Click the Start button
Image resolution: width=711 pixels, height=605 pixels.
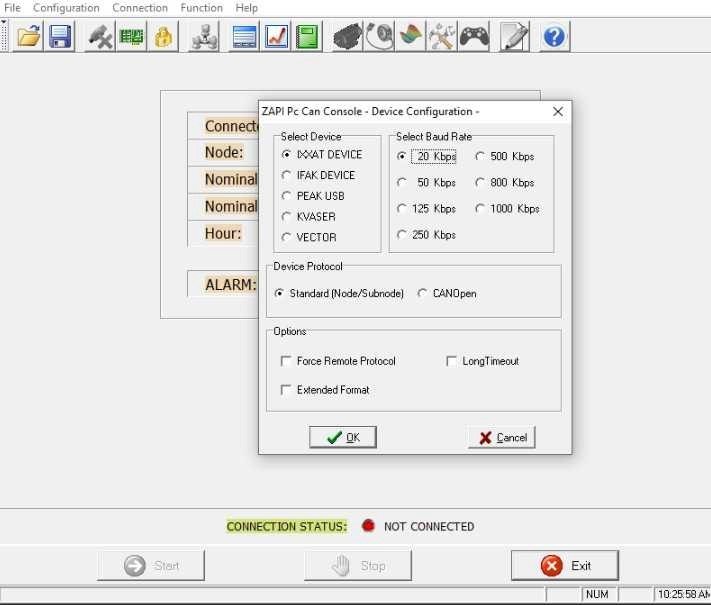(x=151, y=566)
